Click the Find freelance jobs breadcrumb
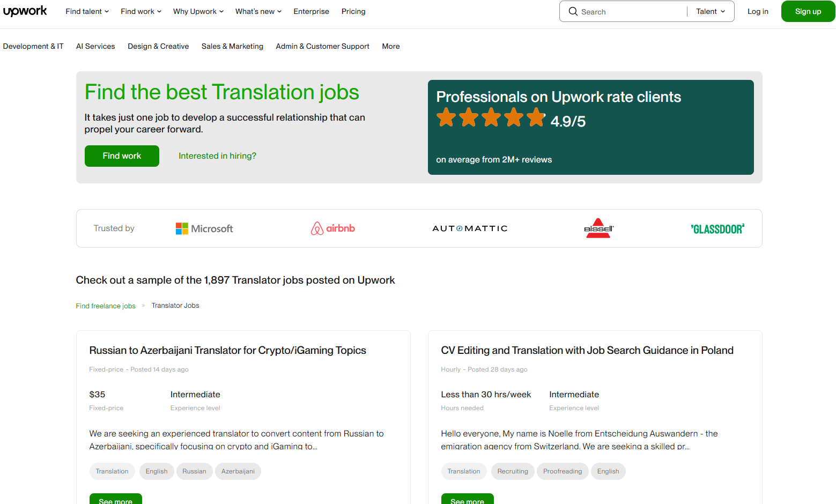Image resolution: width=836 pixels, height=504 pixels. [106, 306]
